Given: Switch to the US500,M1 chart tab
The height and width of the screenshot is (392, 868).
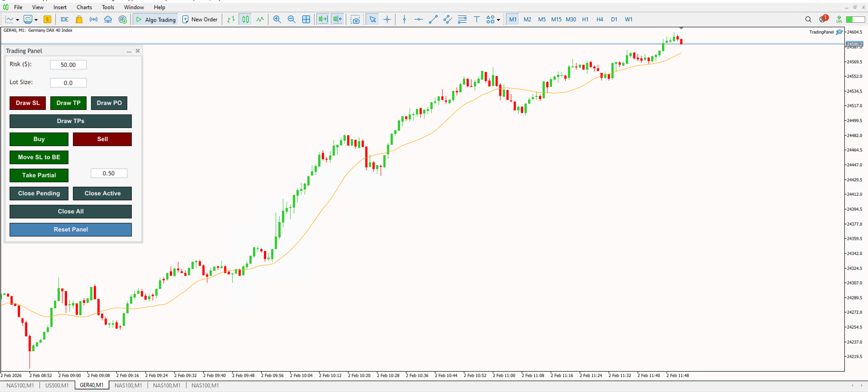Looking at the screenshot, I should (x=57, y=386).
